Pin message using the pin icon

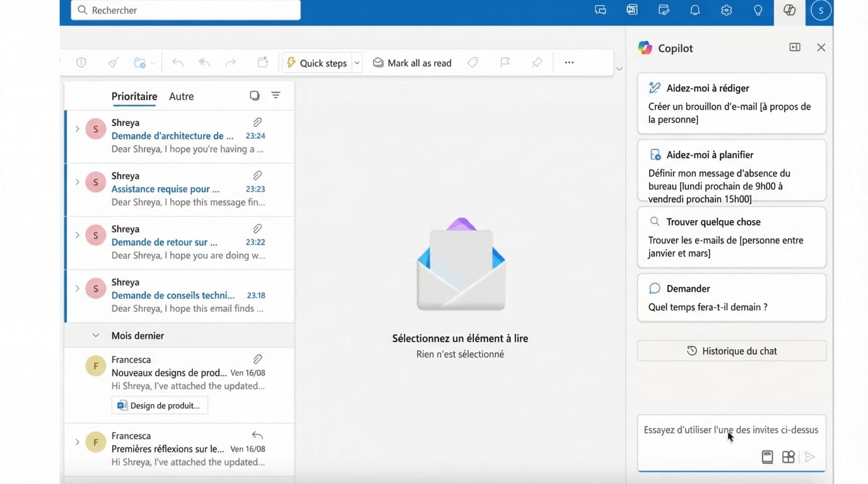[x=537, y=62]
